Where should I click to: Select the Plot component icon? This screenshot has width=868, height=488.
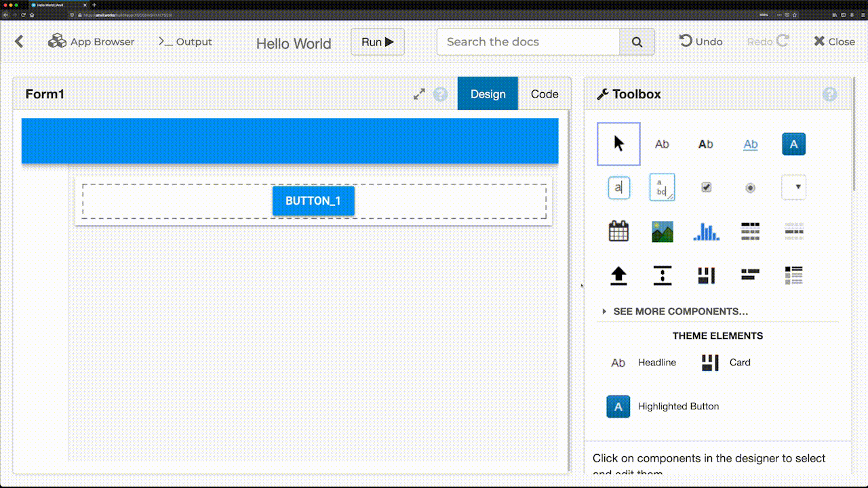click(x=706, y=230)
